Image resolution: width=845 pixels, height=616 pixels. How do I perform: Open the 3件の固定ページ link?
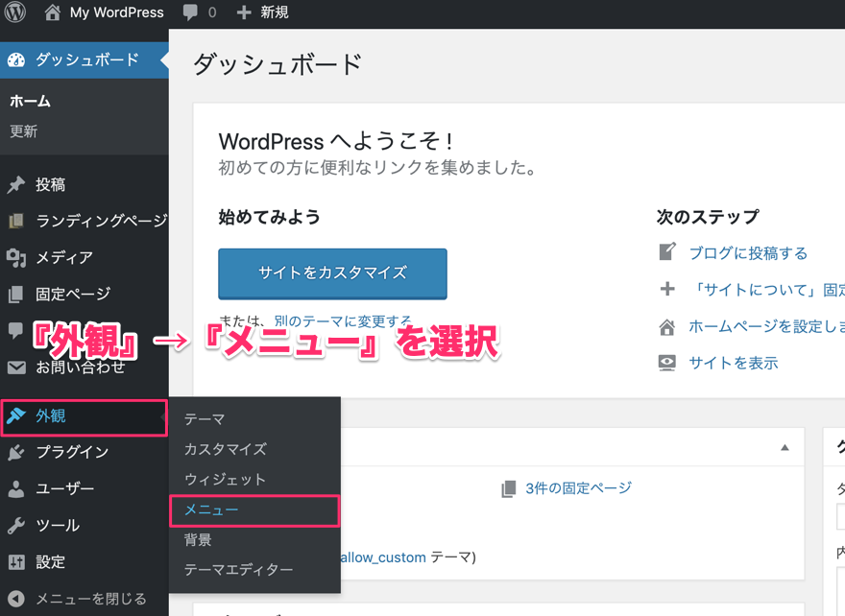point(578,488)
